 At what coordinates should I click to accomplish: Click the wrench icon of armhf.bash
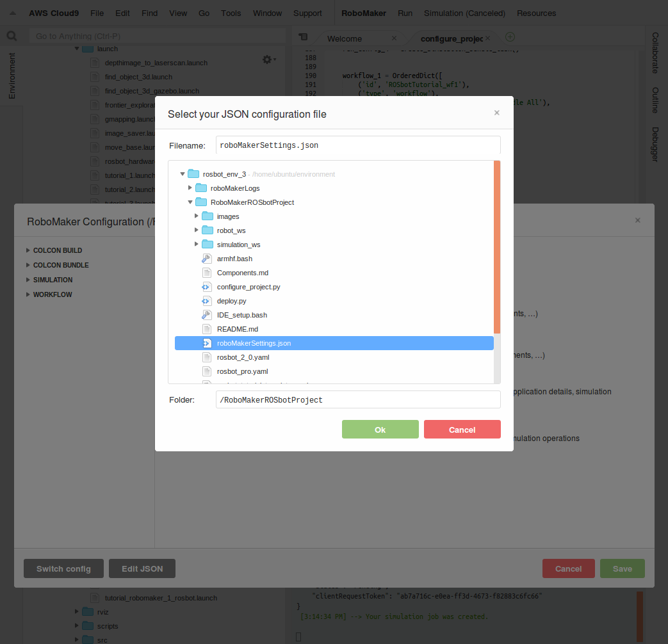pyautogui.click(x=207, y=259)
